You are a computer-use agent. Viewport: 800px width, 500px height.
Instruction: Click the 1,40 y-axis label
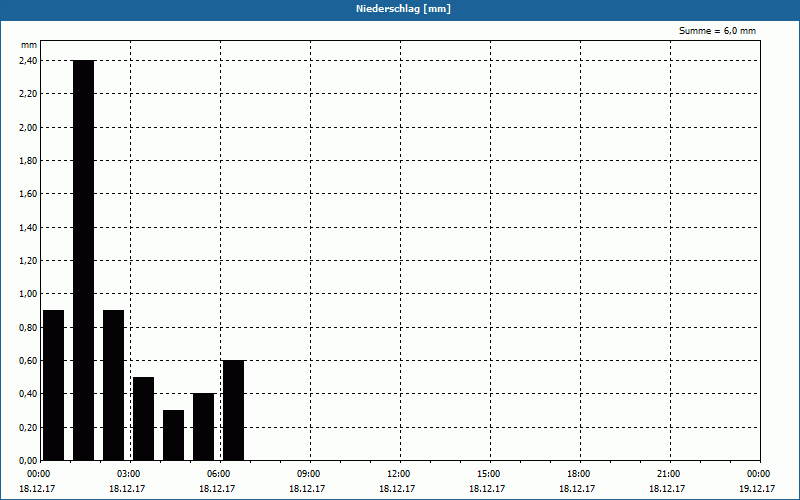pos(28,228)
